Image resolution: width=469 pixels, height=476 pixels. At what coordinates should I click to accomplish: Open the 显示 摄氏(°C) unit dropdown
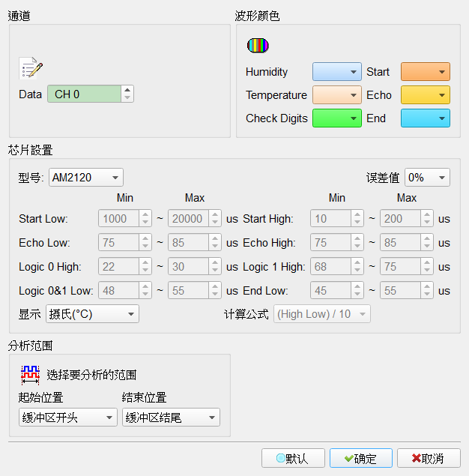pos(92,314)
